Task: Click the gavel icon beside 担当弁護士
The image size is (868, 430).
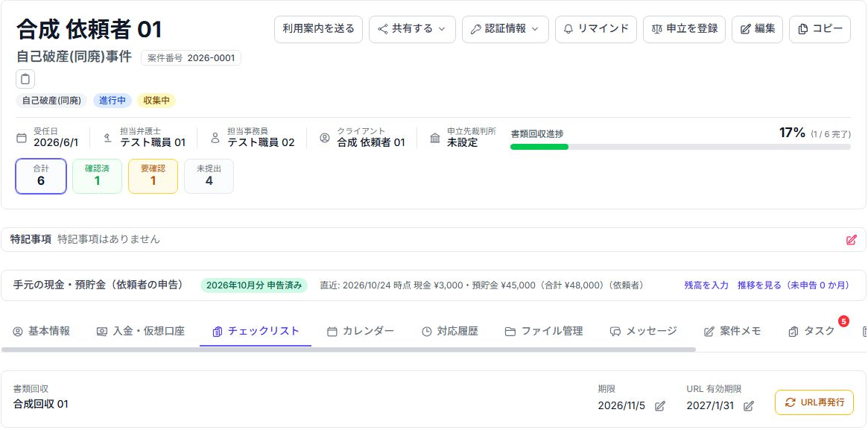Action: [x=108, y=138]
